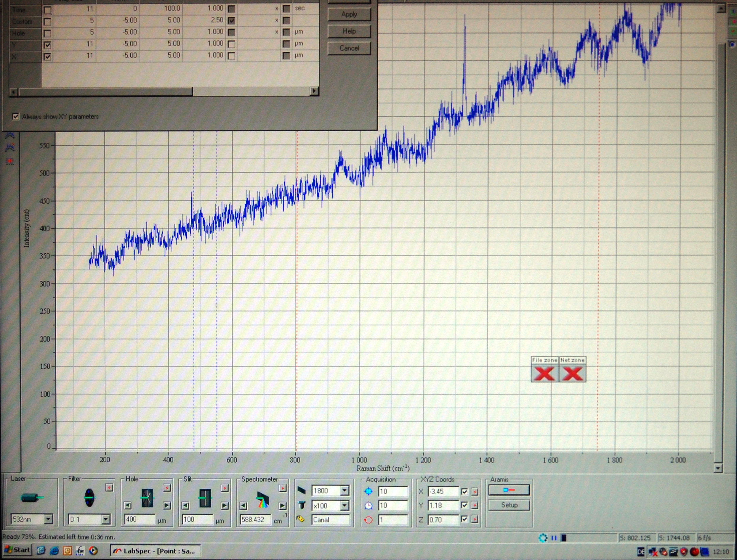
Task: Toggle the Y coordinate checkbox in XYZ Coords
Action: pos(464,505)
